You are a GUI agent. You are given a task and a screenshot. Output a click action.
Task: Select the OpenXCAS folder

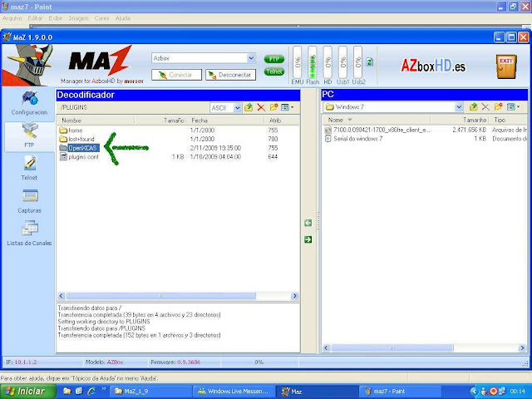(x=79, y=148)
